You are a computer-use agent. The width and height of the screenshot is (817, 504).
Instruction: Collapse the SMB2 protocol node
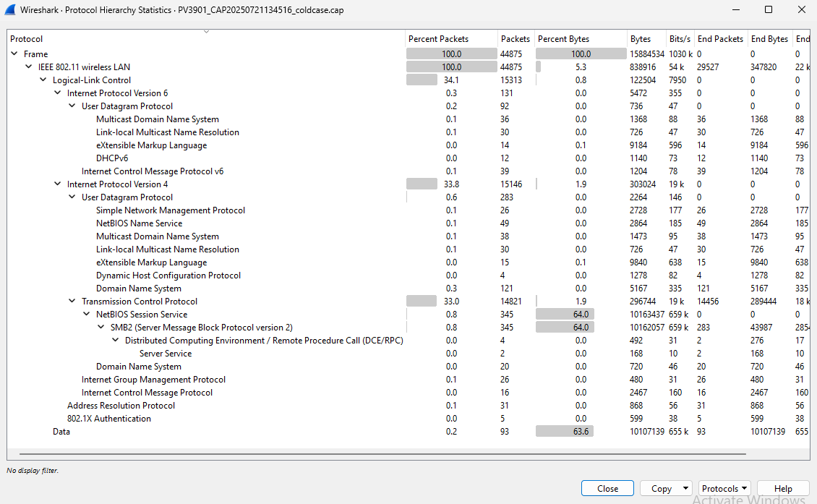[102, 328]
